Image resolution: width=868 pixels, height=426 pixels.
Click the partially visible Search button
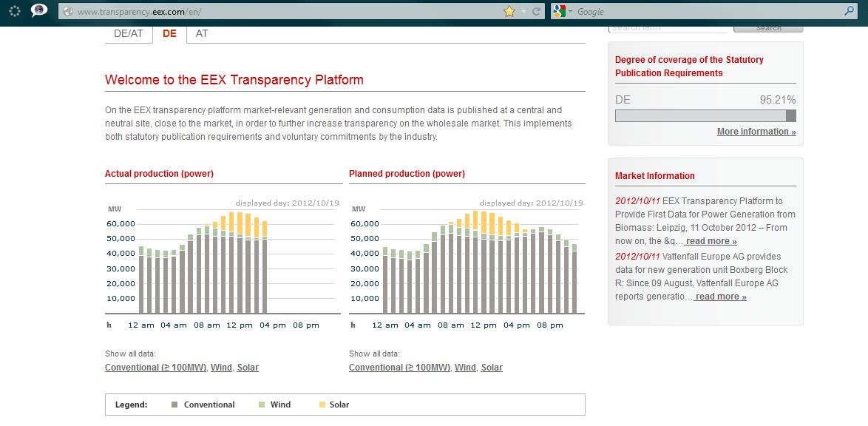click(x=767, y=29)
